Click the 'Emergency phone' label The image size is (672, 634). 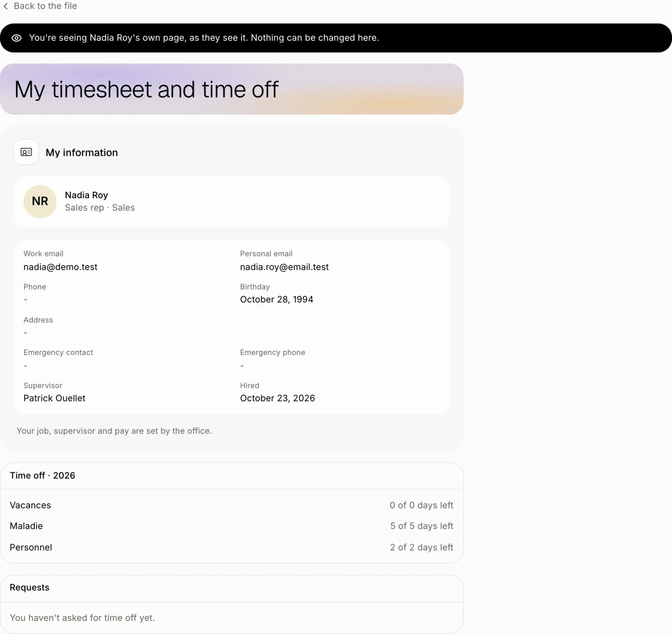pos(273,353)
